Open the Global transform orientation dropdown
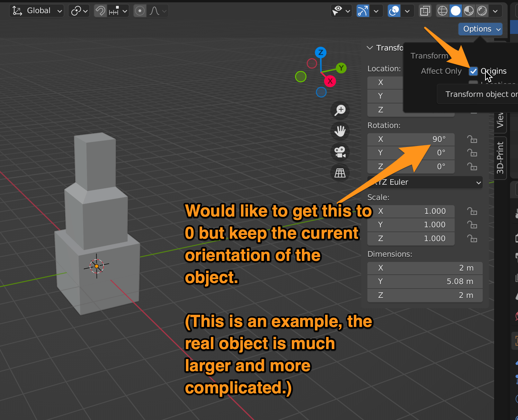 36,11
